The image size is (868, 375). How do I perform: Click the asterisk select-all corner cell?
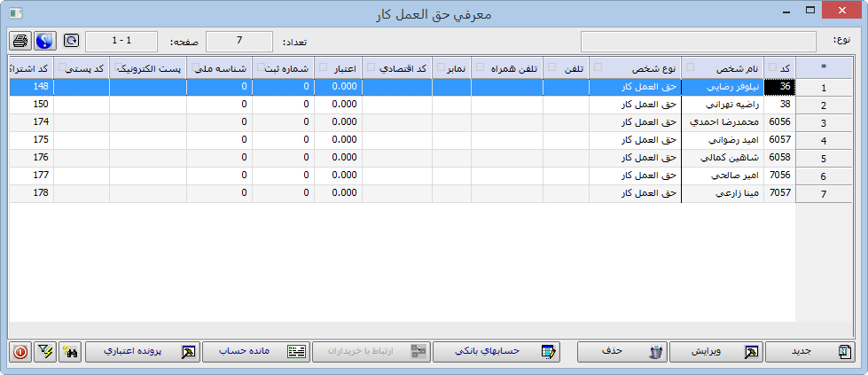click(824, 67)
